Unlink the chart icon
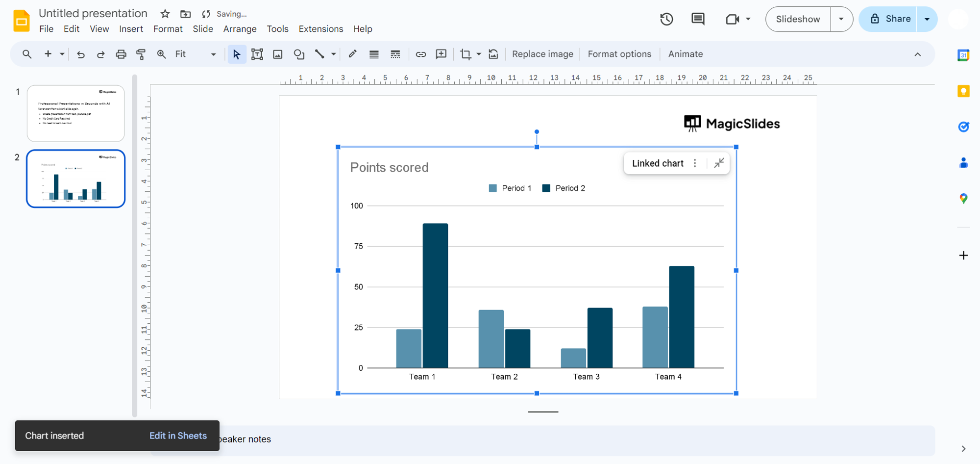The width and height of the screenshot is (980, 464). (719, 163)
